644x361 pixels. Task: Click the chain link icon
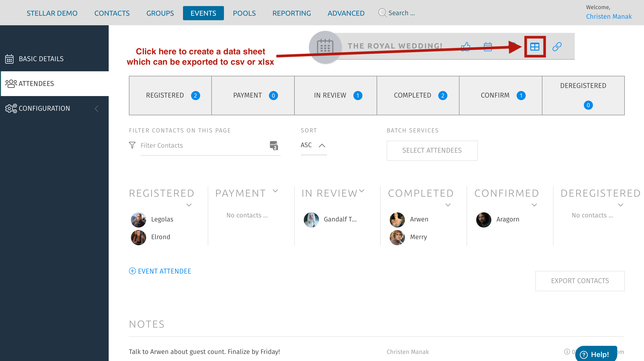[x=557, y=47]
